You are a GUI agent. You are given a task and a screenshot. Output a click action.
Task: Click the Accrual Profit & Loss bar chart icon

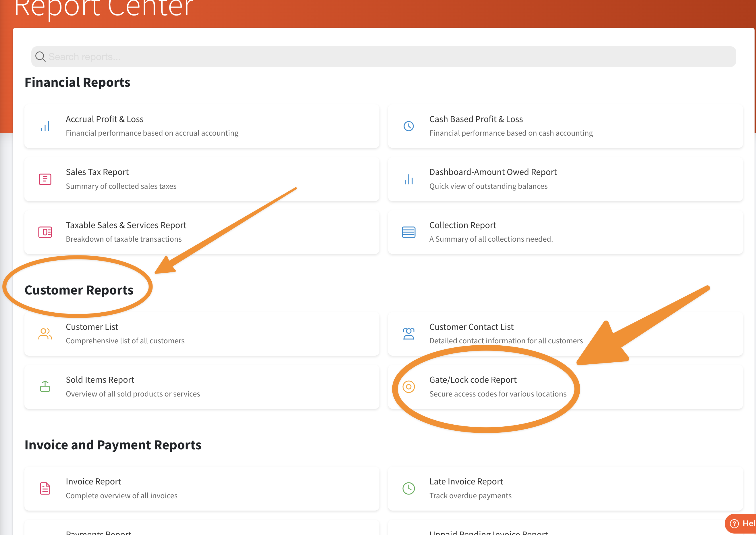click(x=45, y=126)
